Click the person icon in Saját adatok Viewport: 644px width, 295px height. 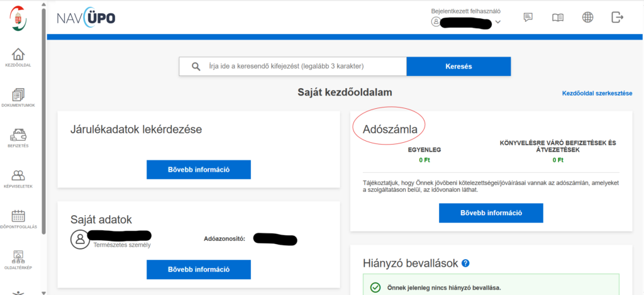pyautogui.click(x=80, y=240)
